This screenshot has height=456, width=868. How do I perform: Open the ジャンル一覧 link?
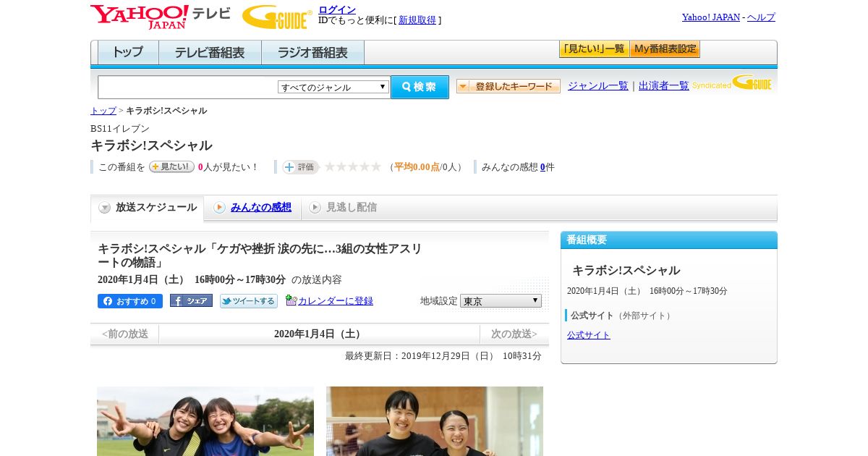(598, 85)
